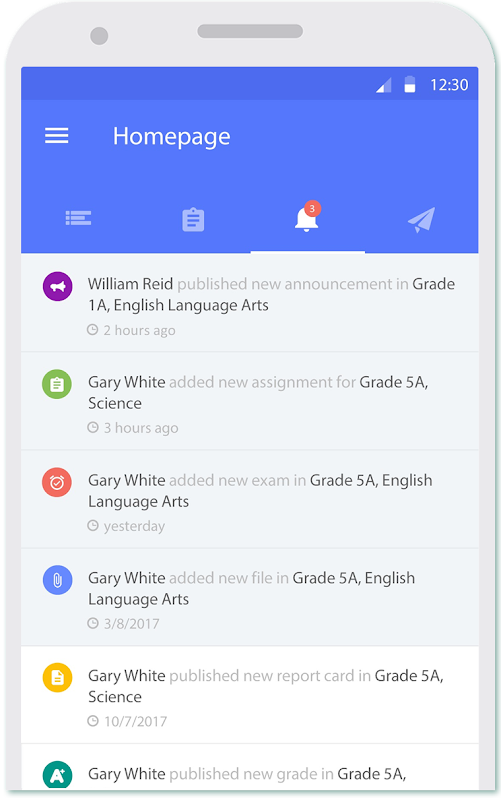This screenshot has height=800, width=501.
Task: Open Gary White's new assignment notification
Action: [x=249, y=401]
